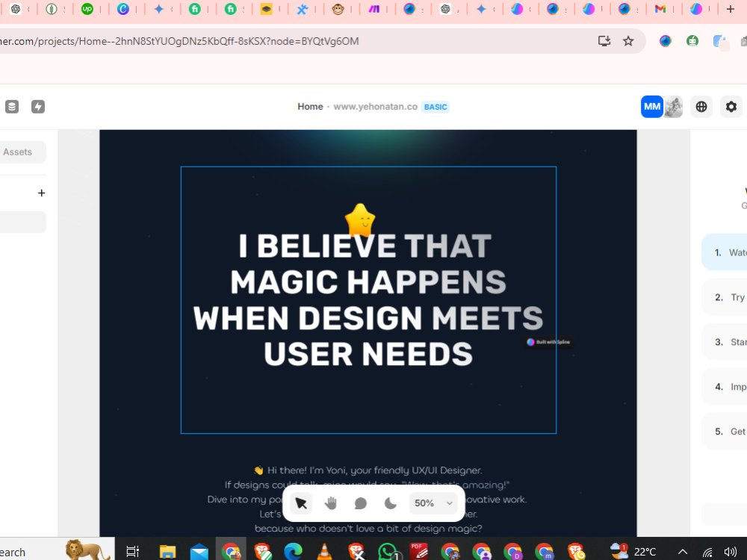This screenshot has width=747, height=560.
Task: Show hidden system tray icons
Action: 683,552
